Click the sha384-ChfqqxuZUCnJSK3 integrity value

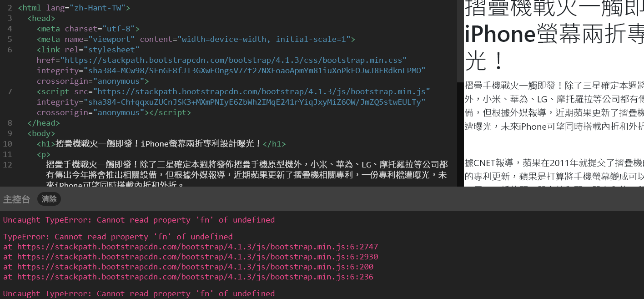254,102
